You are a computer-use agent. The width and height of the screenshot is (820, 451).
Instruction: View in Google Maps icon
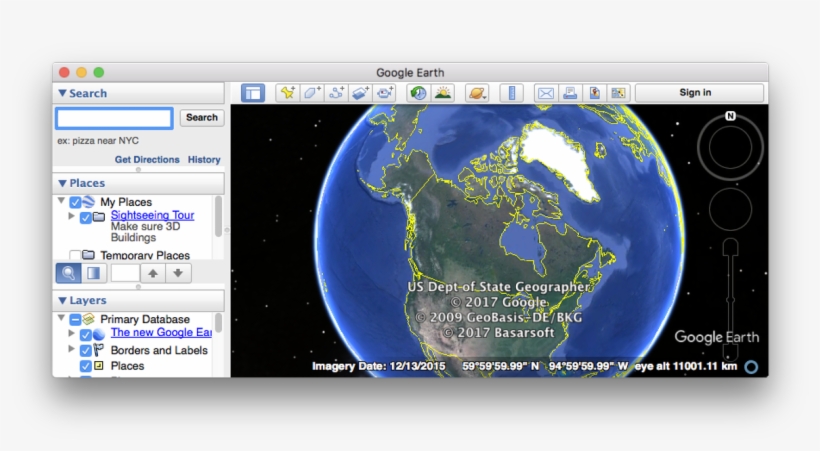[x=618, y=93]
